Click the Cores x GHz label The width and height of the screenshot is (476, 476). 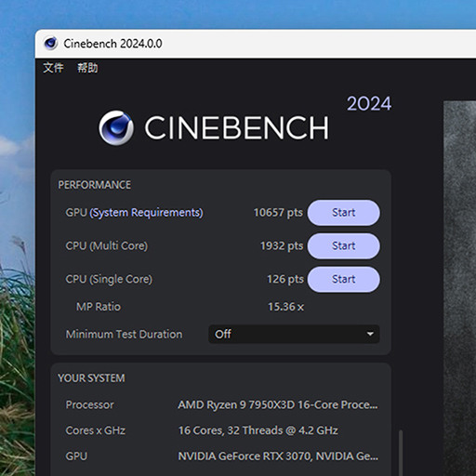96,430
